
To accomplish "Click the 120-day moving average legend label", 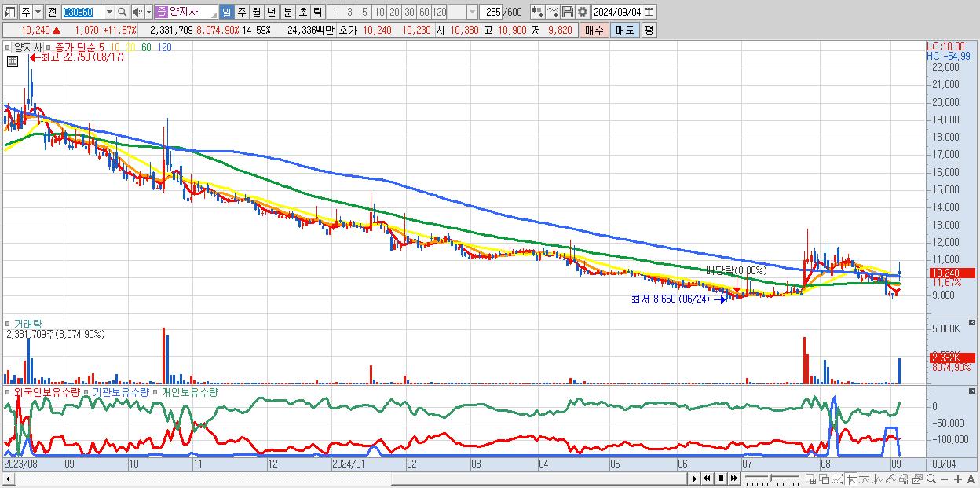I will click(165, 48).
